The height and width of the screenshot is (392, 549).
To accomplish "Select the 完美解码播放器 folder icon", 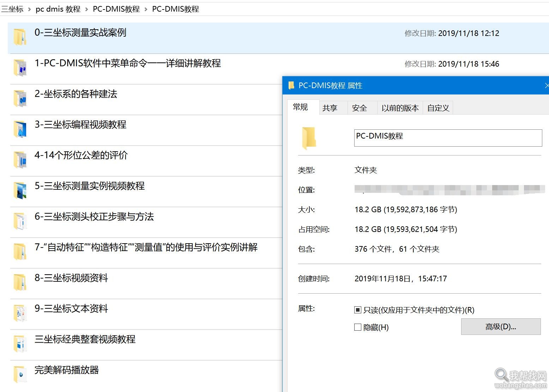I will coord(20,374).
